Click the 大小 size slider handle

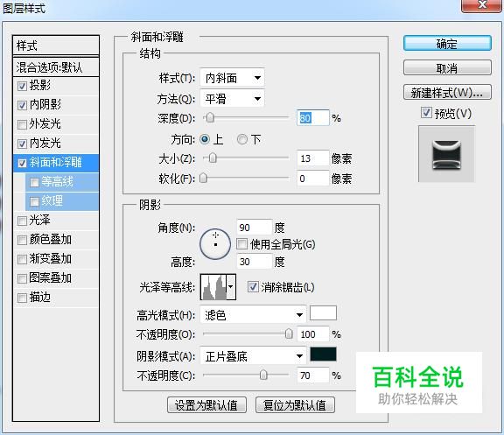point(213,158)
